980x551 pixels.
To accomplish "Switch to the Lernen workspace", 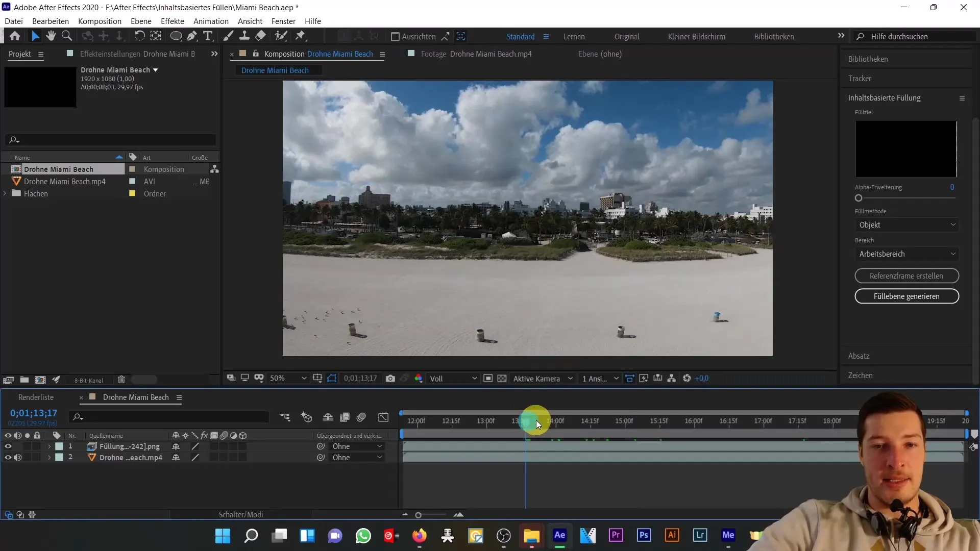I will tap(574, 37).
